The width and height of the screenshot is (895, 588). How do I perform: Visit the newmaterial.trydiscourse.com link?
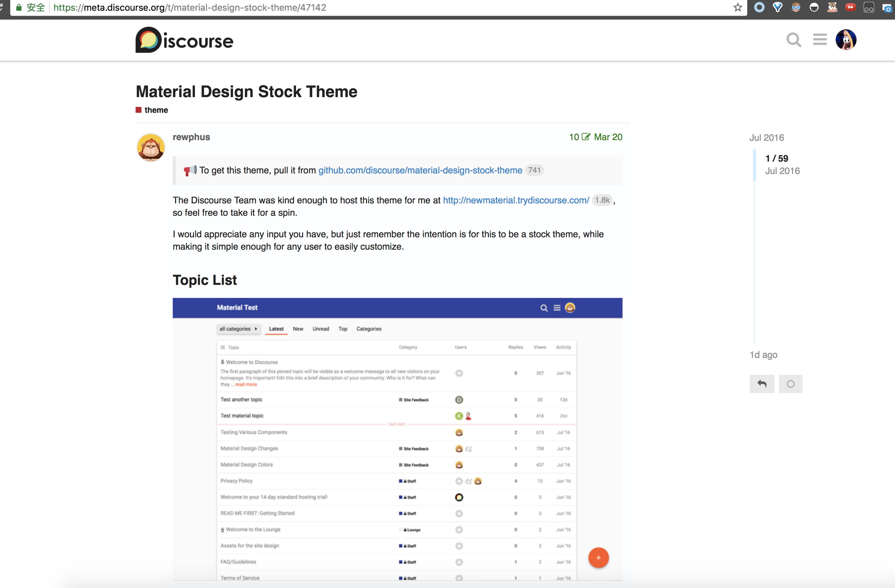tap(516, 200)
